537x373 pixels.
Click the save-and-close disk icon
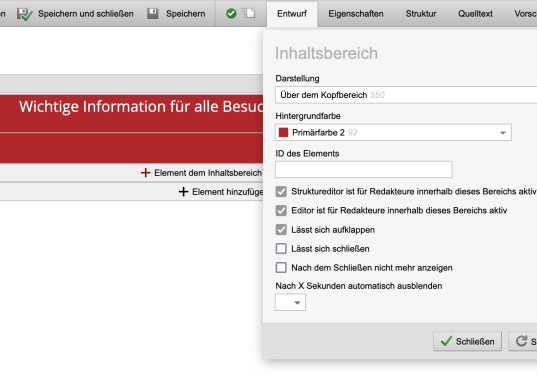pyautogui.click(x=25, y=14)
